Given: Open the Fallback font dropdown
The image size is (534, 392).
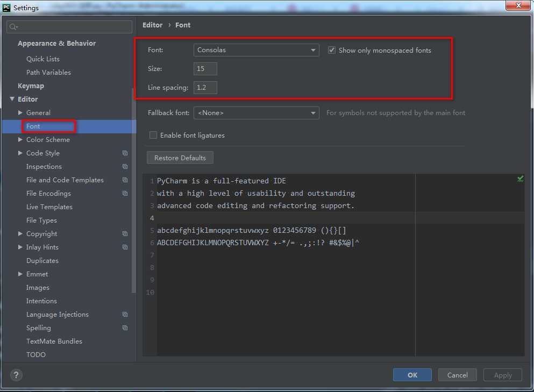Looking at the screenshot, I should pyautogui.click(x=256, y=113).
